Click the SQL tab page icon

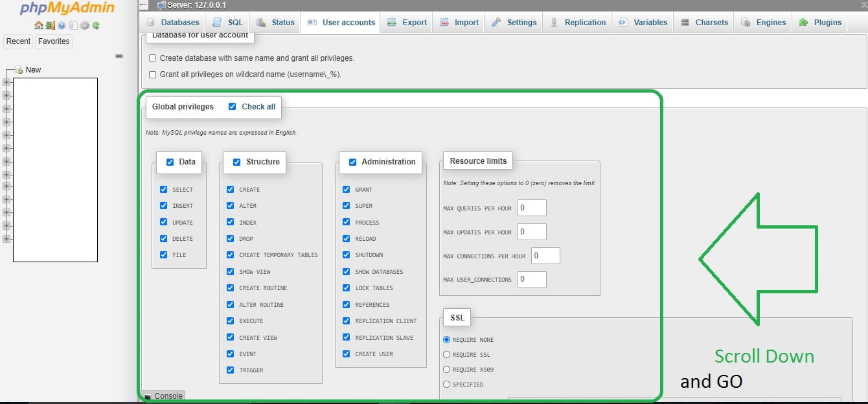(x=218, y=22)
